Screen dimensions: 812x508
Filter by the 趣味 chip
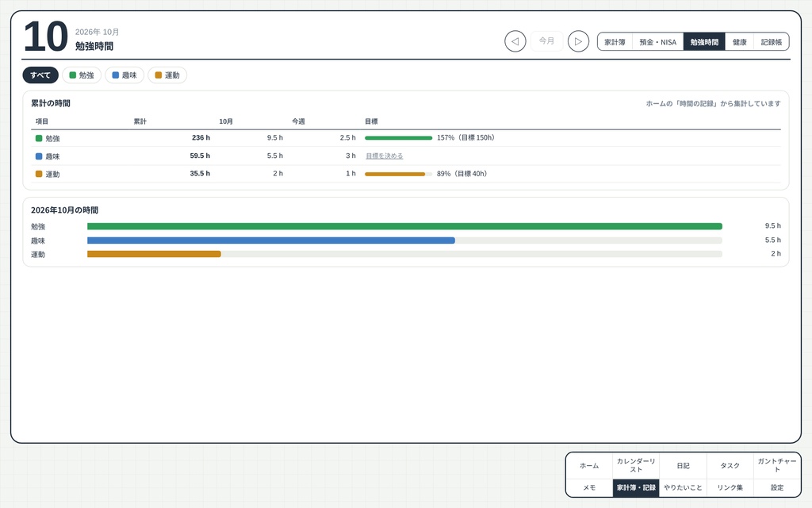pyautogui.click(x=124, y=75)
